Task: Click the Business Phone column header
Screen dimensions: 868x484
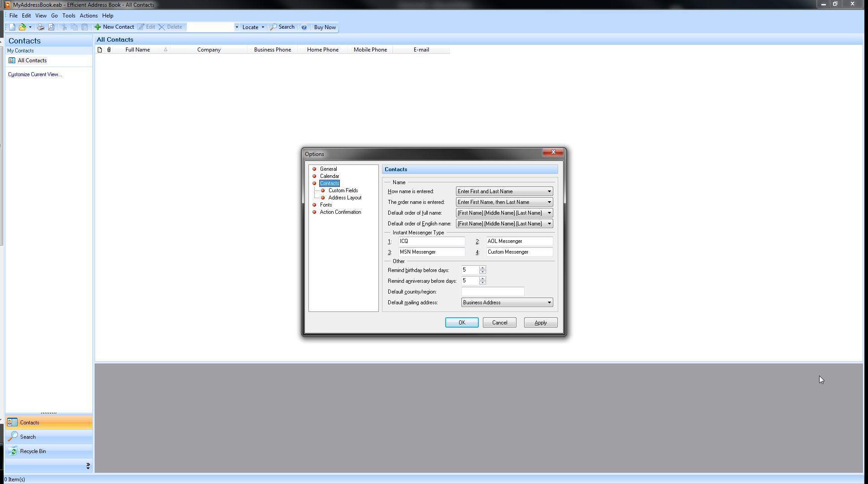Action: click(273, 50)
